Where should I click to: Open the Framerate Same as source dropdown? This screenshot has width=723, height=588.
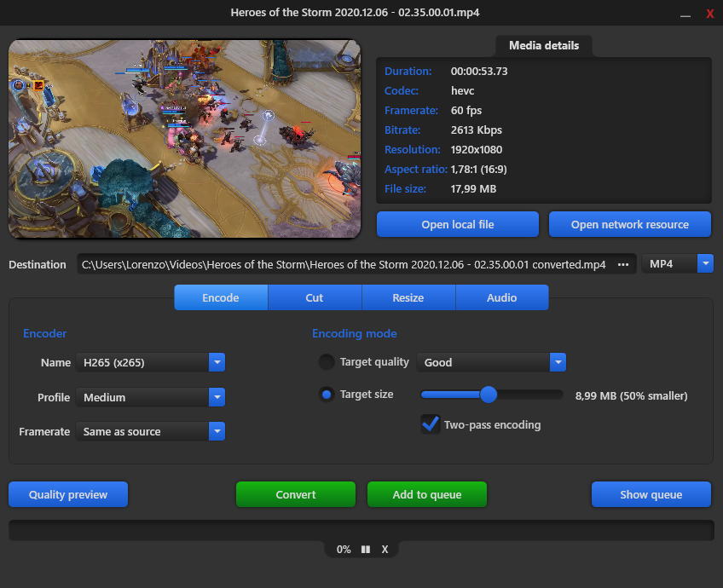click(217, 432)
